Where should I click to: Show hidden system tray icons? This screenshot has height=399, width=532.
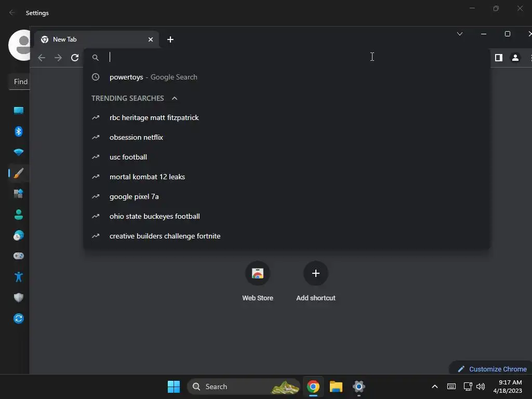[435, 387]
